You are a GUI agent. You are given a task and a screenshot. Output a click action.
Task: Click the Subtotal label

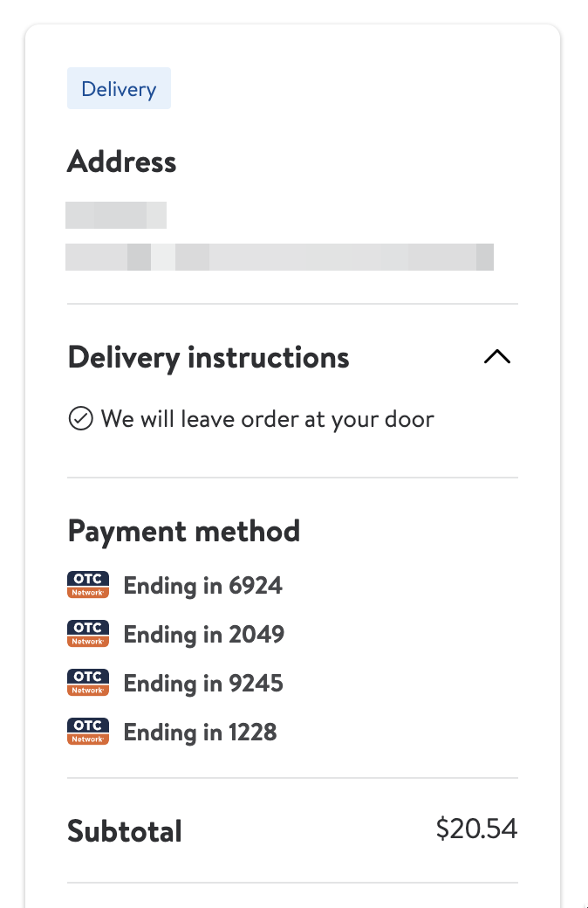pyautogui.click(x=125, y=830)
